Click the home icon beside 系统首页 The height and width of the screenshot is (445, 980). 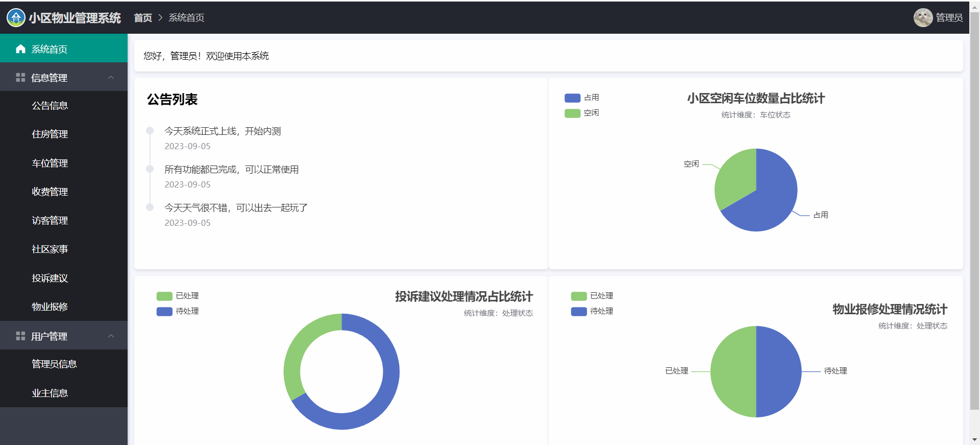[x=20, y=49]
